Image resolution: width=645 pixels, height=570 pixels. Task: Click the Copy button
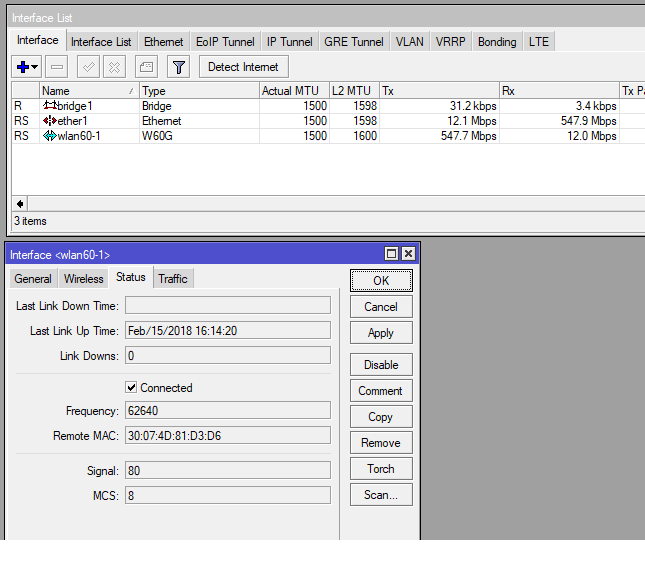[x=381, y=417]
